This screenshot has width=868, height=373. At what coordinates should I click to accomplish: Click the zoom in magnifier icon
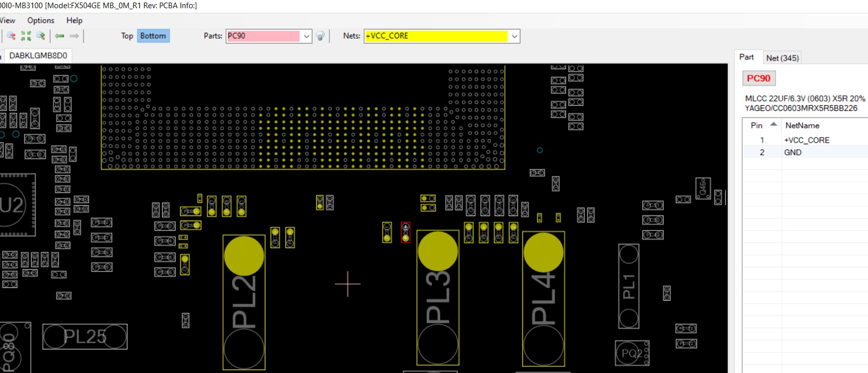41,36
